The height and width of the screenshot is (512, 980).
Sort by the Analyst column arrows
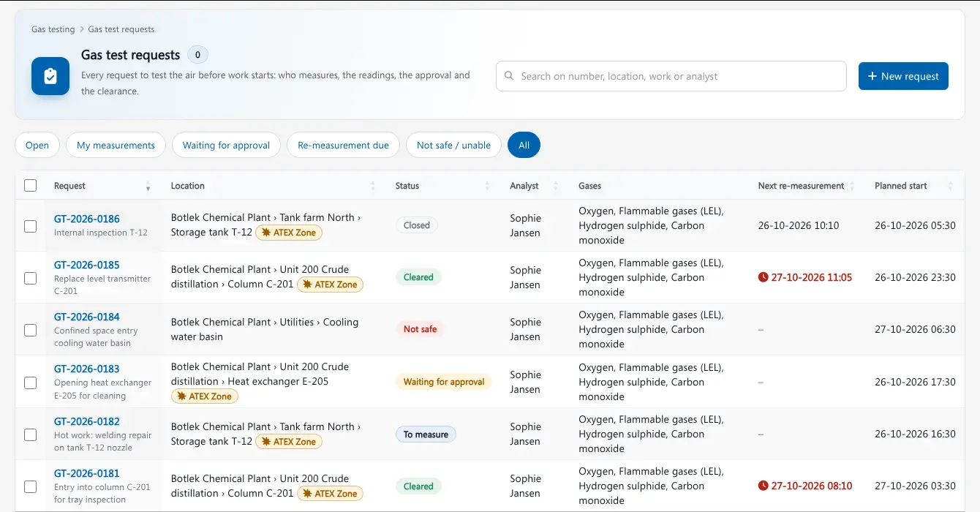click(556, 186)
